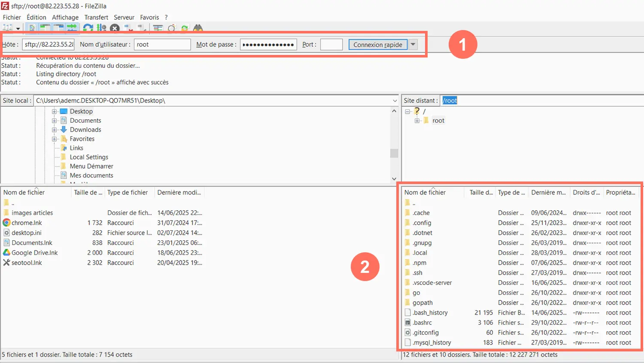Select .bash_history in the remote list

click(430, 313)
